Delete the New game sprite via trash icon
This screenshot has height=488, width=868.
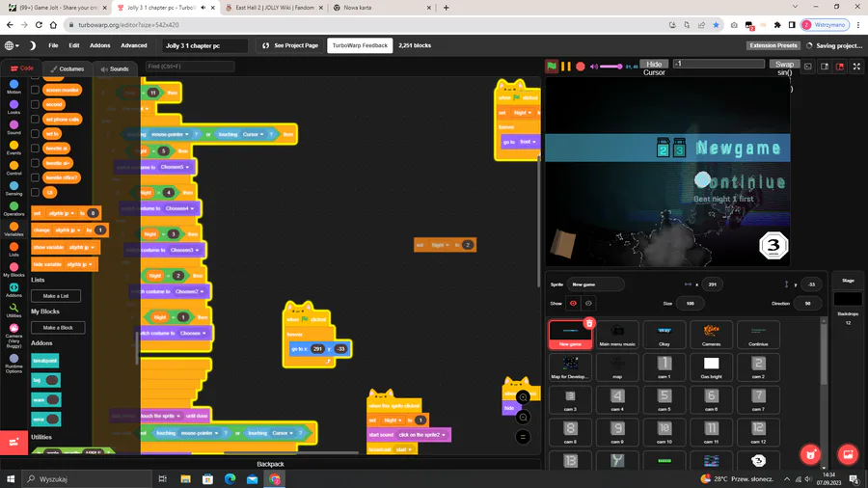coord(589,323)
